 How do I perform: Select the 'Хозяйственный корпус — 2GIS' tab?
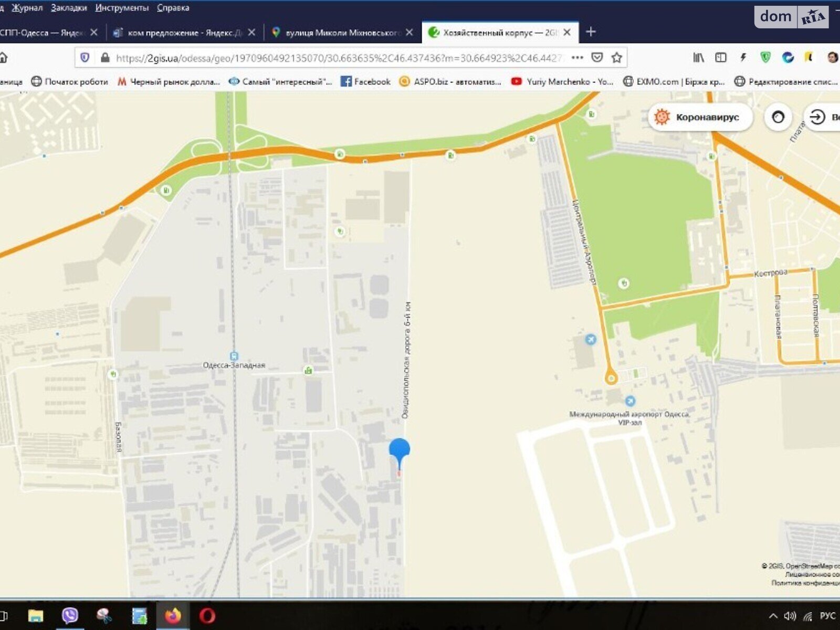[500, 33]
